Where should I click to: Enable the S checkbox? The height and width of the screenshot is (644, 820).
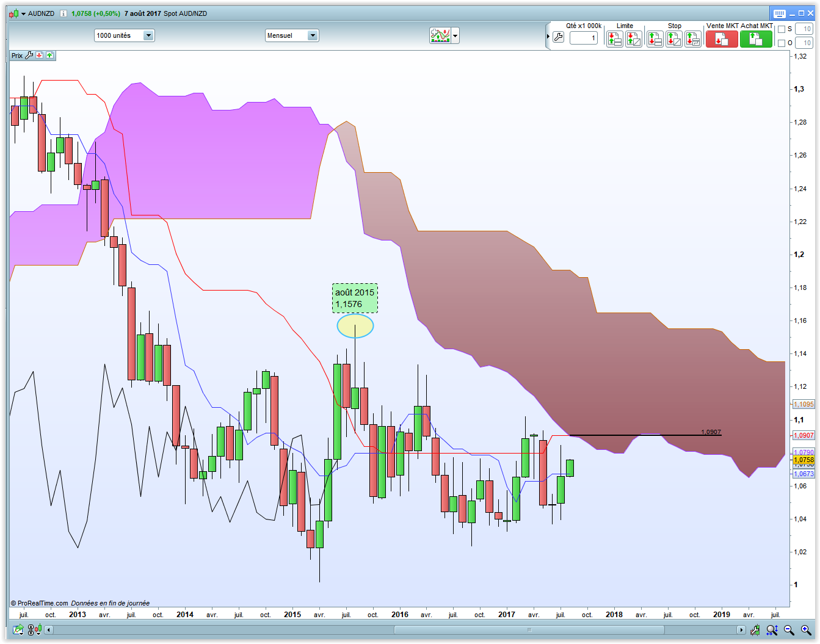[782, 29]
